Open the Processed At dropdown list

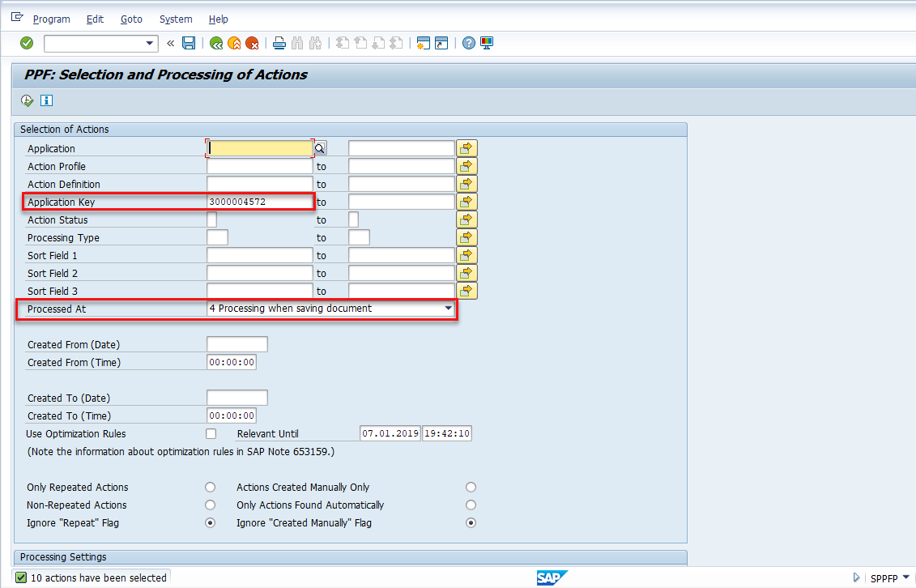[448, 309]
